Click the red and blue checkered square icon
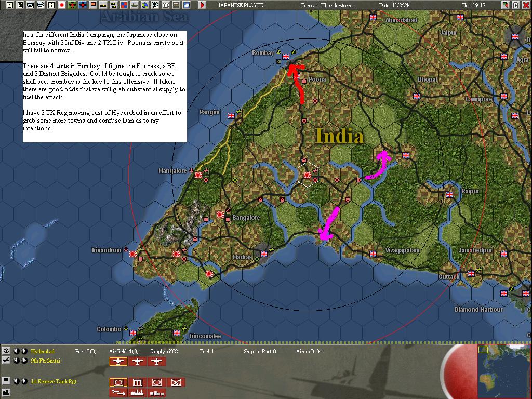Viewport: 532px width, 399px height. coord(124,5)
